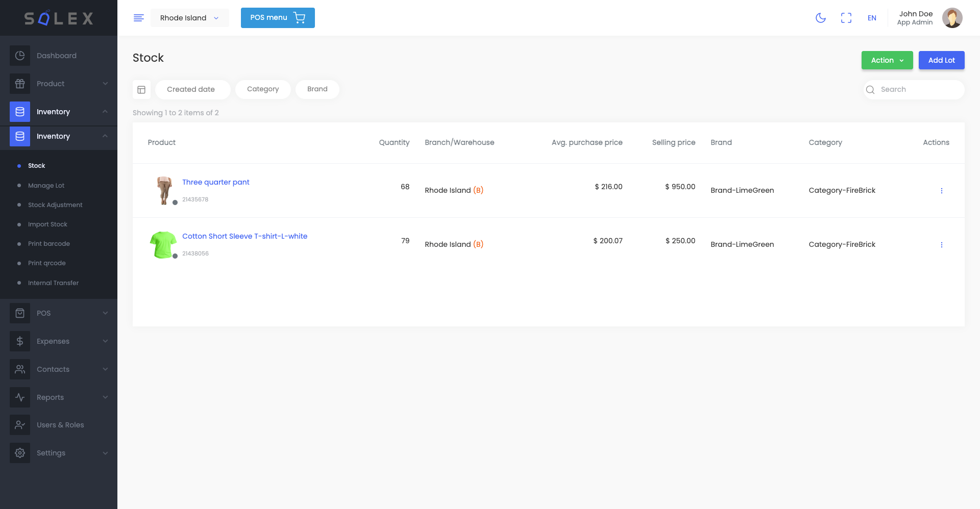Click the green T-shirt product thumbnail
Viewport: 980px width, 509px height.
click(162, 244)
